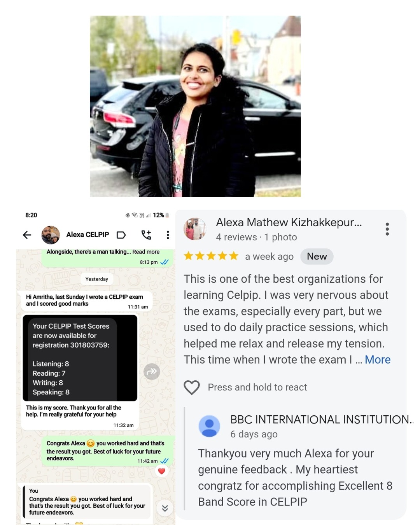Open the CELPIP Test Scores screenshot image
420x525 pixels.
pos(80,358)
